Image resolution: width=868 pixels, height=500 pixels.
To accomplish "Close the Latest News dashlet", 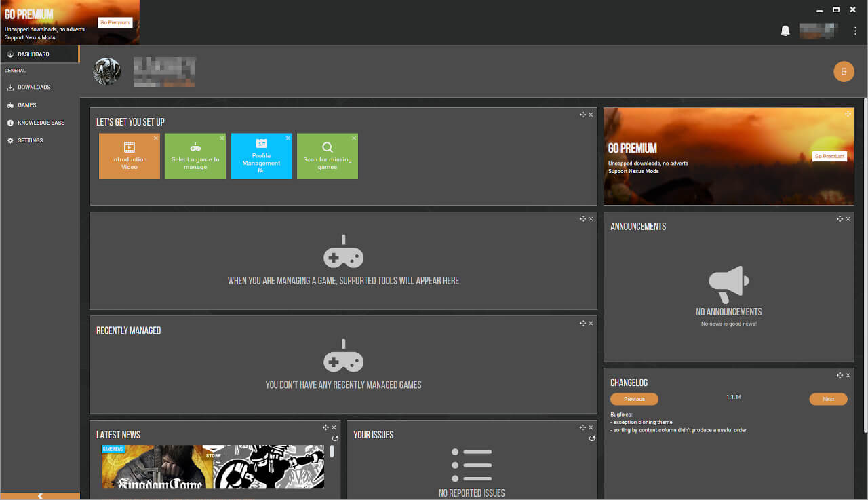I will pyautogui.click(x=334, y=427).
